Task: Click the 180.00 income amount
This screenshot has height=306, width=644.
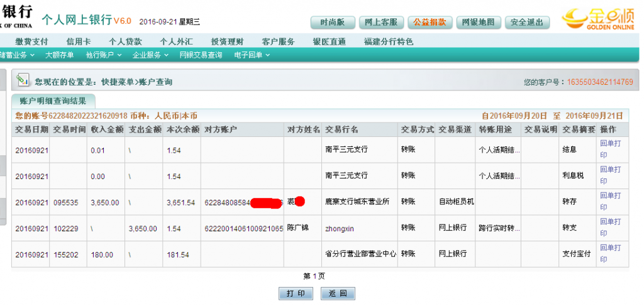Action: click(x=102, y=254)
